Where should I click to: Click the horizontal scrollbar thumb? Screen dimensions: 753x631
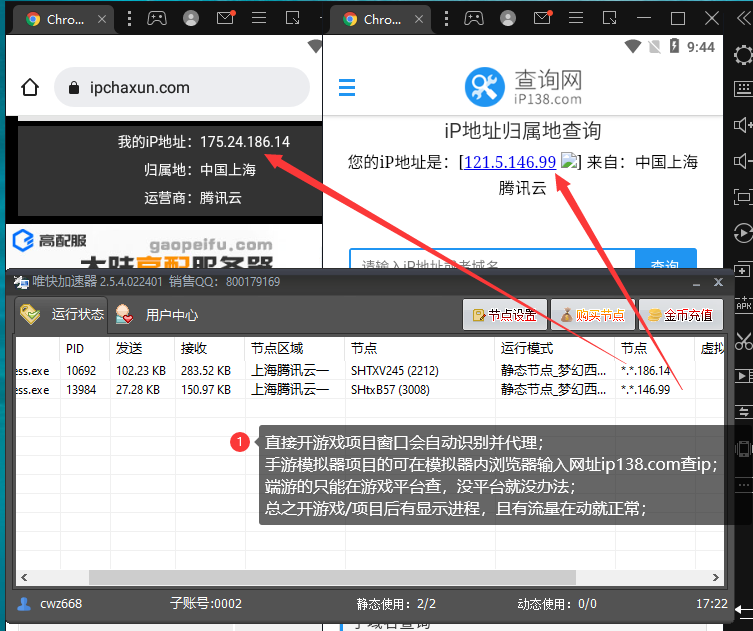click(332, 577)
